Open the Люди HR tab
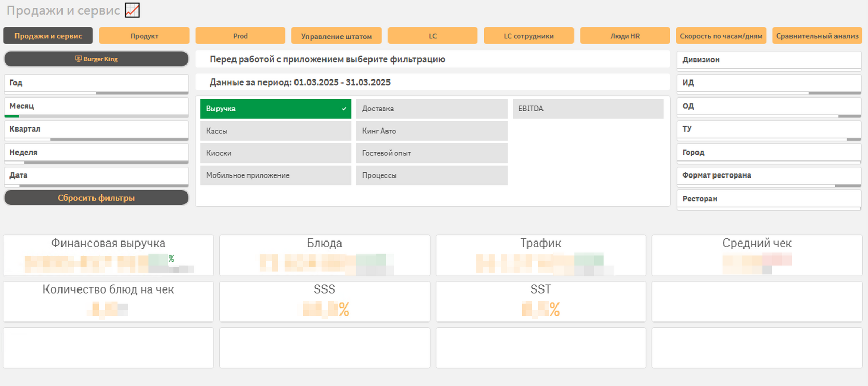Viewport: 868px width, 386px height. pyautogui.click(x=625, y=36)
